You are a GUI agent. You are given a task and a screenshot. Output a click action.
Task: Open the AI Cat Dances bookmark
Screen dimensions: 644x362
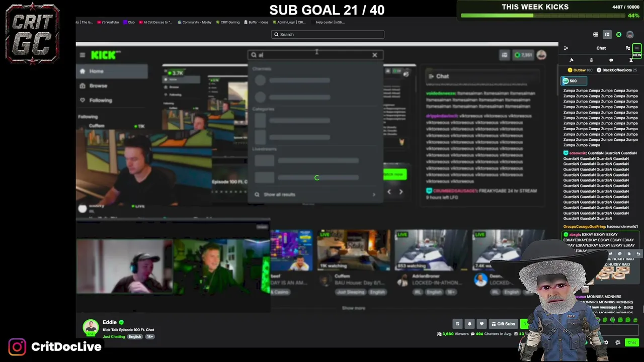tap(155, 22)
